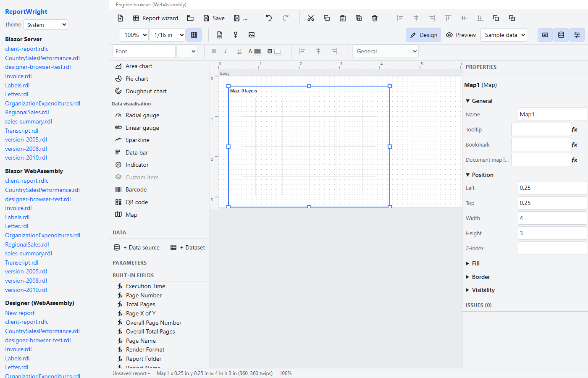Screen dimensions: 588x378
Task: Click the Font name input field
Action: [x=144, y=51]
